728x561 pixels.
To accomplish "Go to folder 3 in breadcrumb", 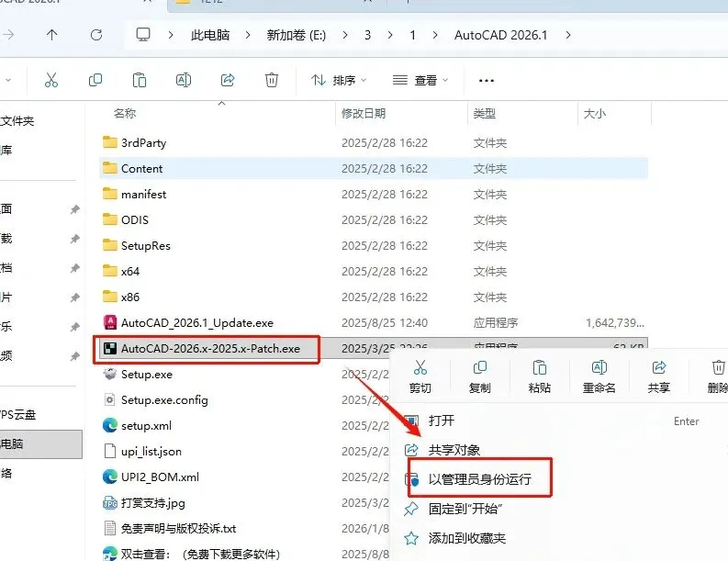I will click(368, 35).
